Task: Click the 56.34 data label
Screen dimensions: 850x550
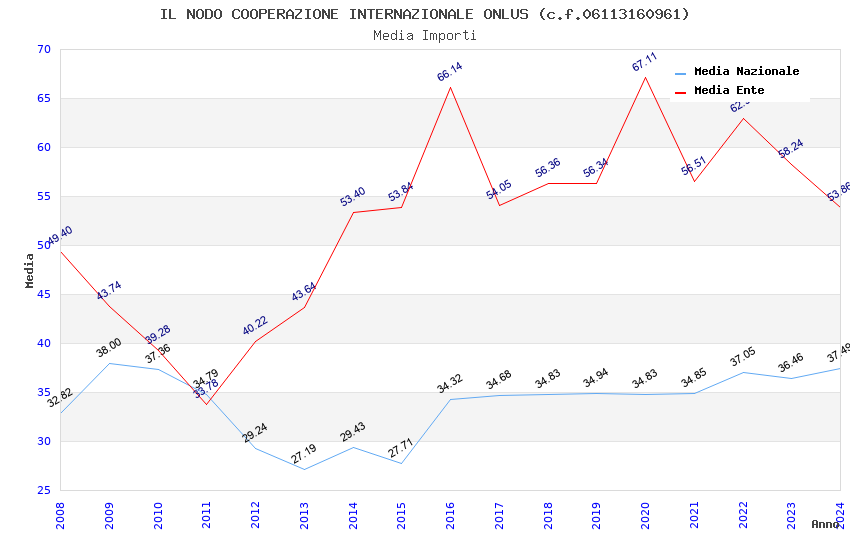Action: (596, 168)
